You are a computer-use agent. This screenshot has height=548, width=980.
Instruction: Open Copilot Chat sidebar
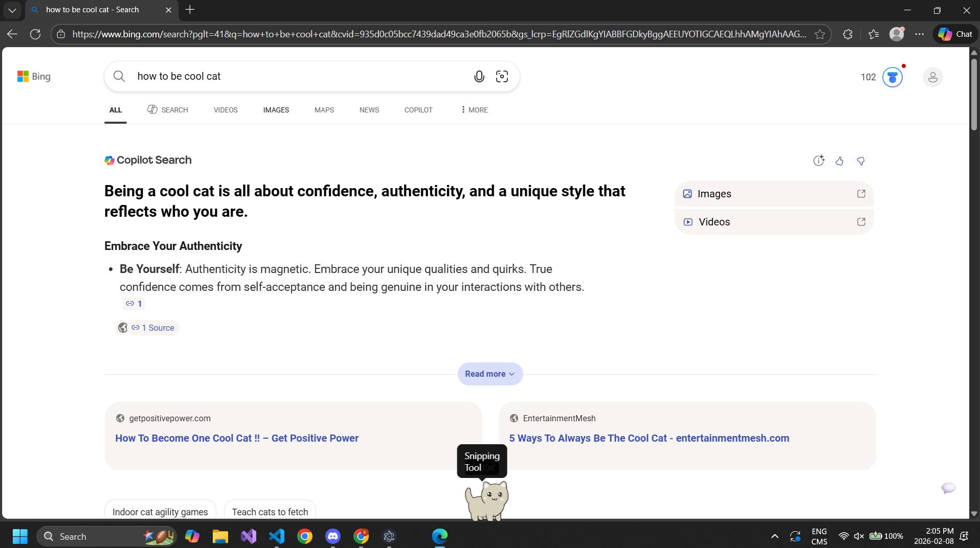tap(955, 34)
